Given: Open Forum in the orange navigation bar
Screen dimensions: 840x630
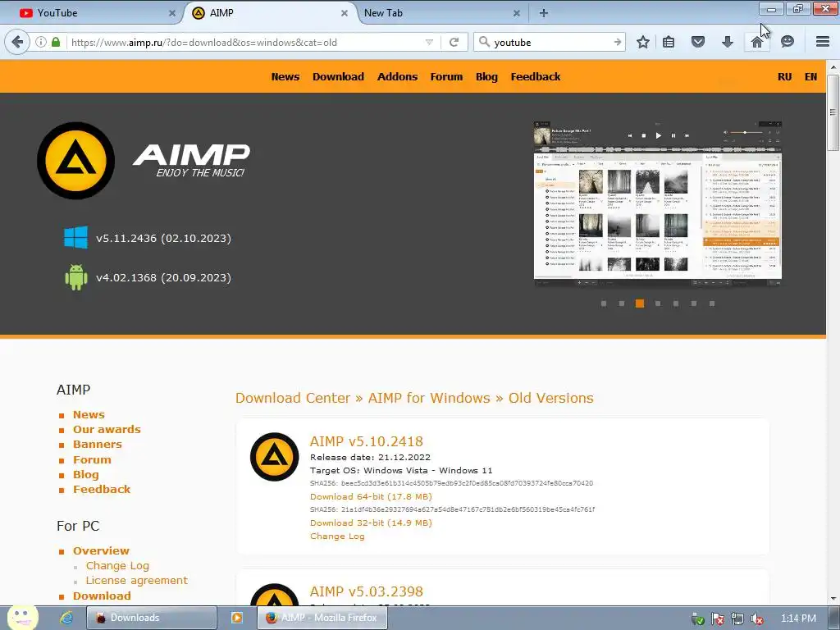Looking at the screenshot, I should [446, 76].
